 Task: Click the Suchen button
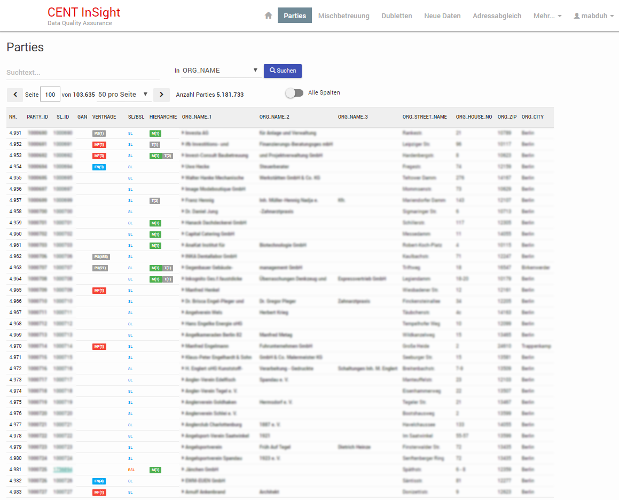(283, 71)
